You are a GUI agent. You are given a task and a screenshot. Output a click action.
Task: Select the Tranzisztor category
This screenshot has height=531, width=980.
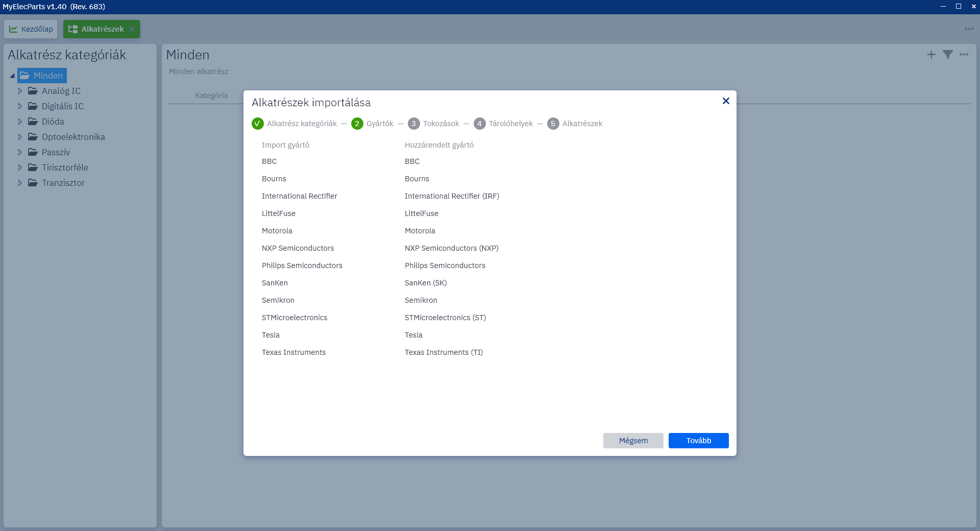tap(57, 183)
